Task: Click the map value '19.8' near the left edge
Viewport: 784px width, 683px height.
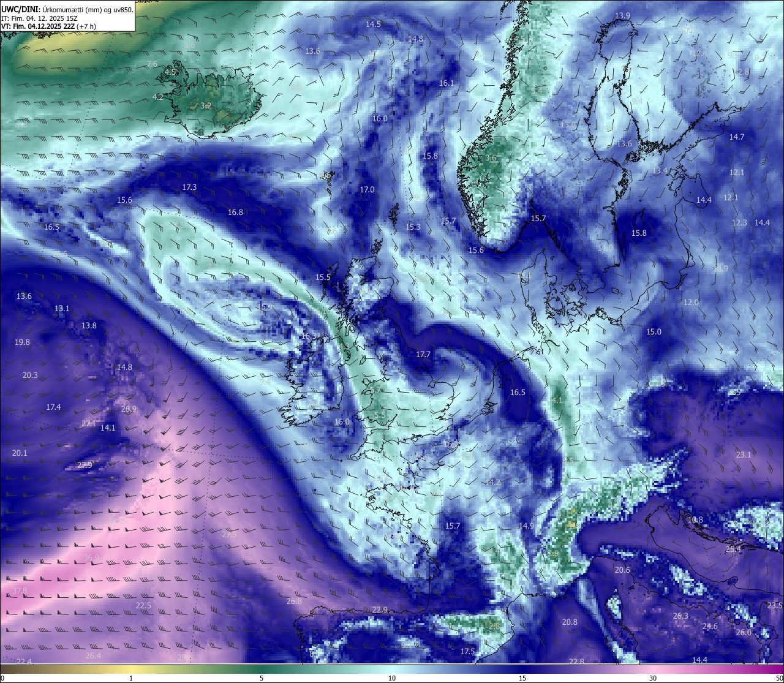Action: tap(22, 342)
